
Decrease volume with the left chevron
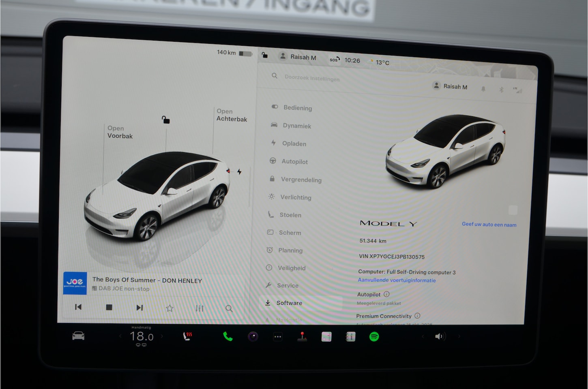pyautogui.click(x=423, y=336)
